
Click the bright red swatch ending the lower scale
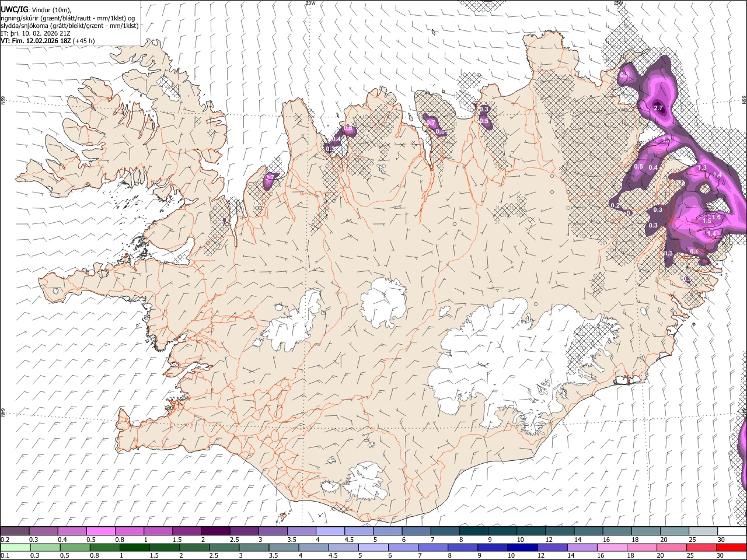click(x=731, y=547)
